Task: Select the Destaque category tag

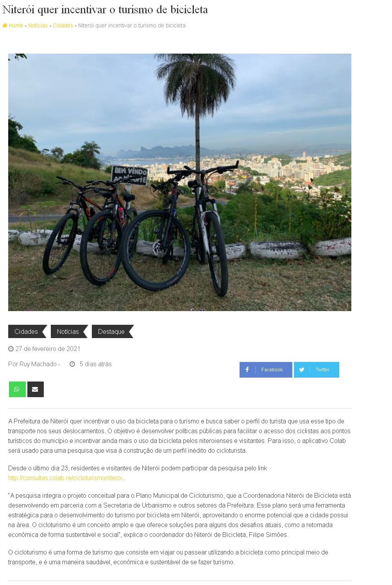Action: (113, 331)
